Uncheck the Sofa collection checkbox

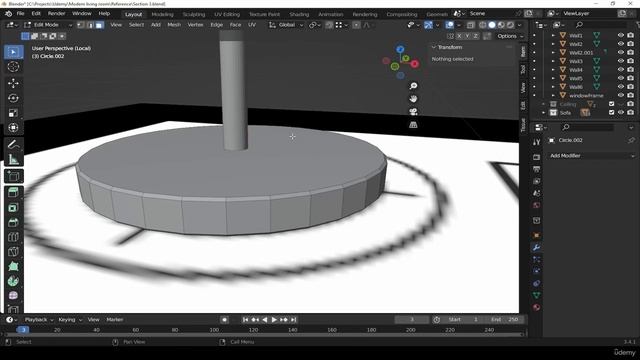(611, 113)
